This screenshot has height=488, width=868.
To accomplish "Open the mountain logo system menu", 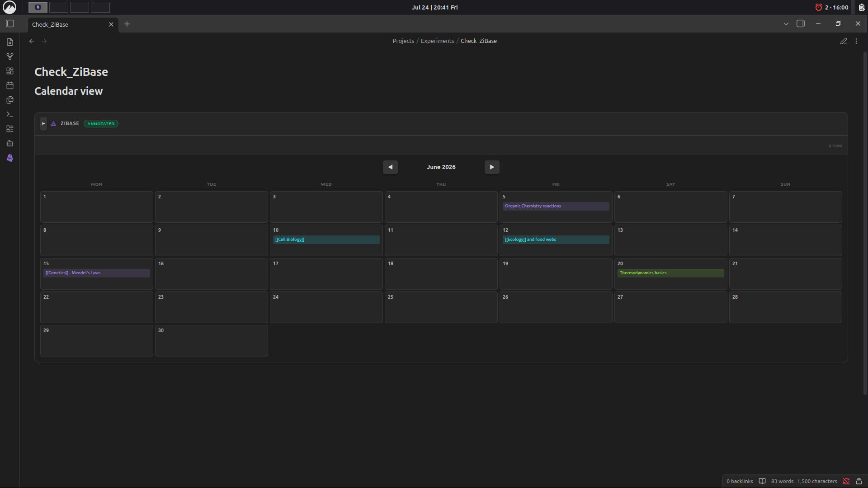I will [x=9, y=7].
